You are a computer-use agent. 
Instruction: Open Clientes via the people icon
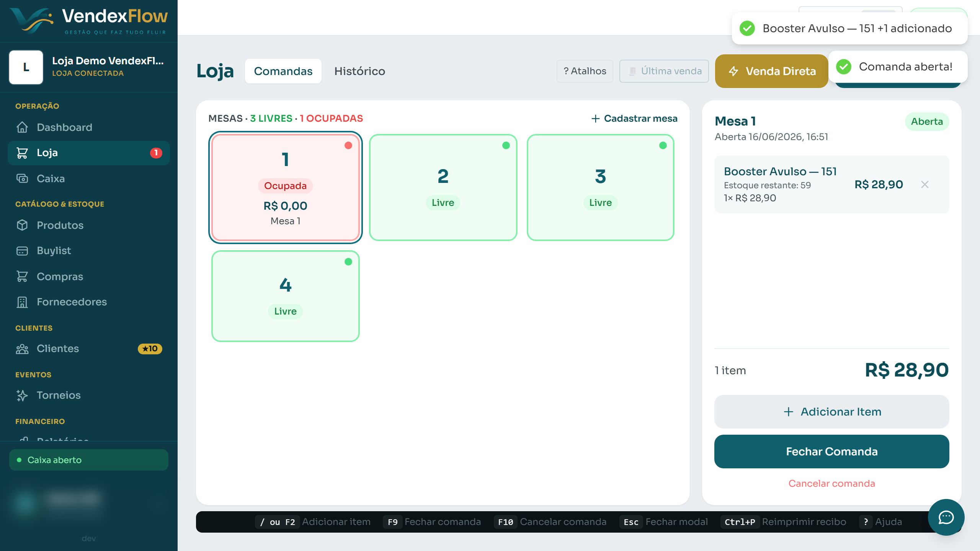pos(22,349)
